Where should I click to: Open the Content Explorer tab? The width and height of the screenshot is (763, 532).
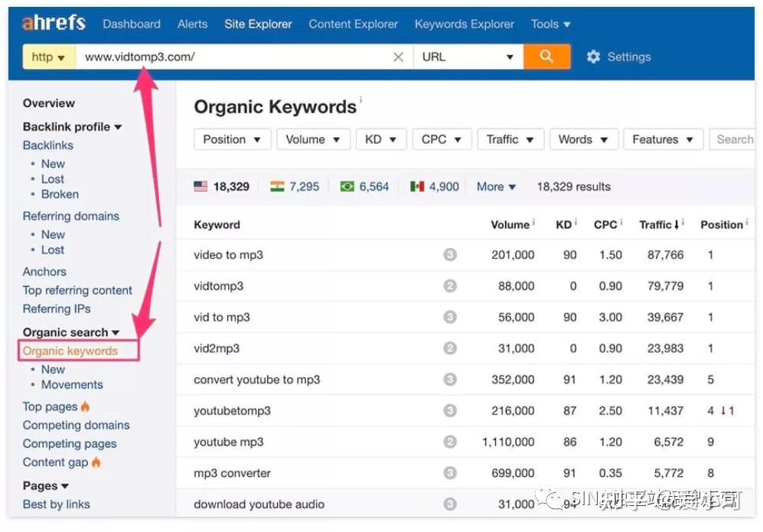(x=353, y=24)
